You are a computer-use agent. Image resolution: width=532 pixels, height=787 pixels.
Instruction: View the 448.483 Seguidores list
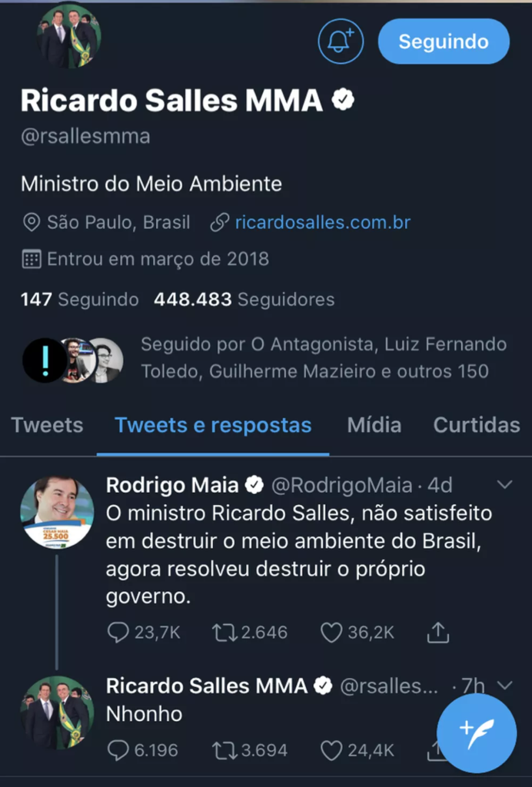click(244, 300)
